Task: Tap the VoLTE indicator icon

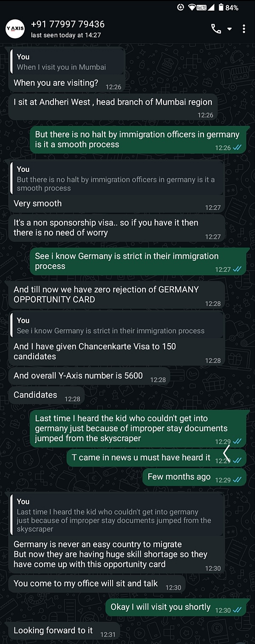Action: 202,8
